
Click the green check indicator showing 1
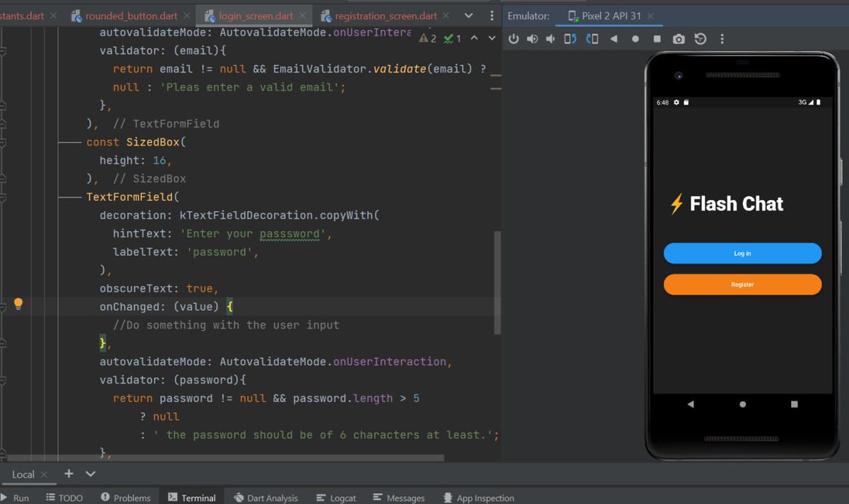pos(452,38)
